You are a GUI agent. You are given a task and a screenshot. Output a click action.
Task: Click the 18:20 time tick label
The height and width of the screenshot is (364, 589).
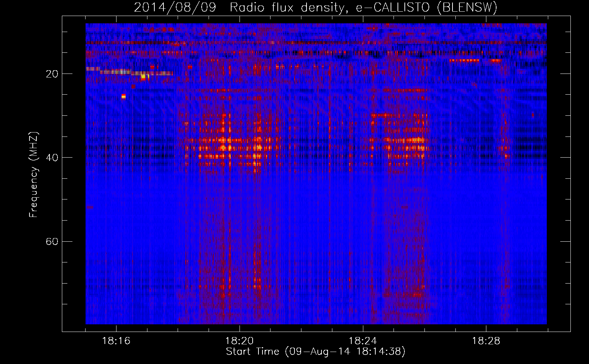(x=240, y=341)
